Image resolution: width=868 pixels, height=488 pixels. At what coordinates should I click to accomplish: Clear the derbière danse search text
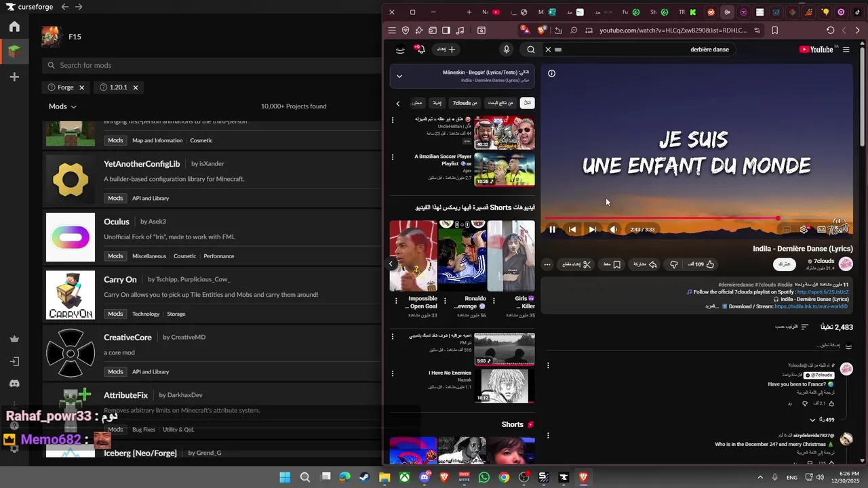548,49
